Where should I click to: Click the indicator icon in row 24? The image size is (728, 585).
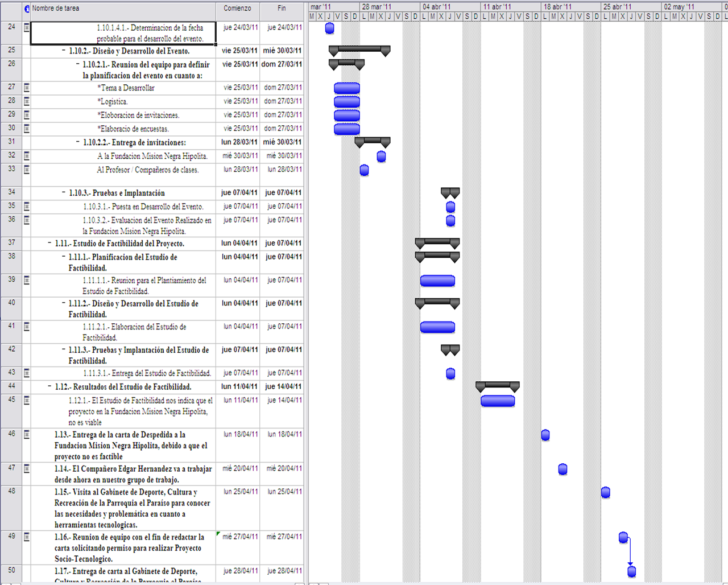tap(26, 27)
